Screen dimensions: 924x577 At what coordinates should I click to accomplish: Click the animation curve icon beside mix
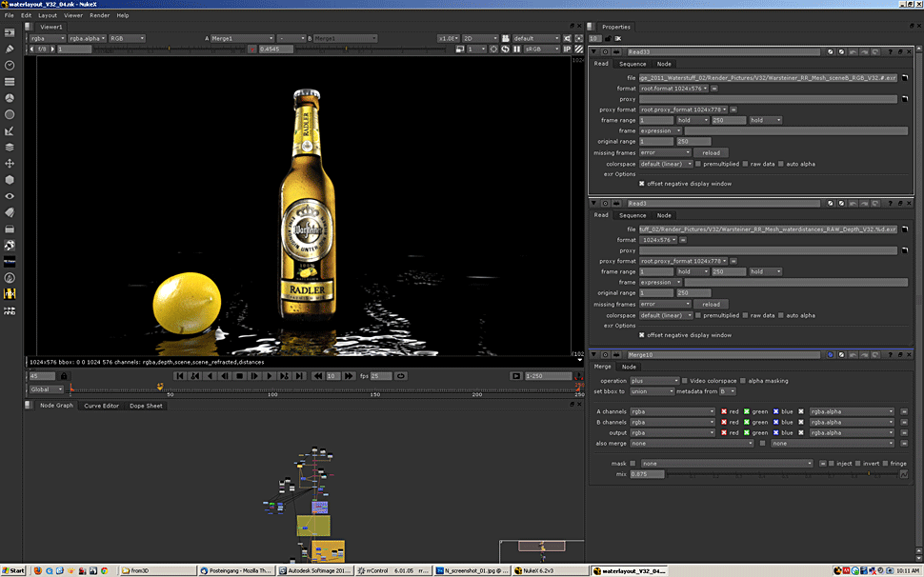tap(904, 474)
